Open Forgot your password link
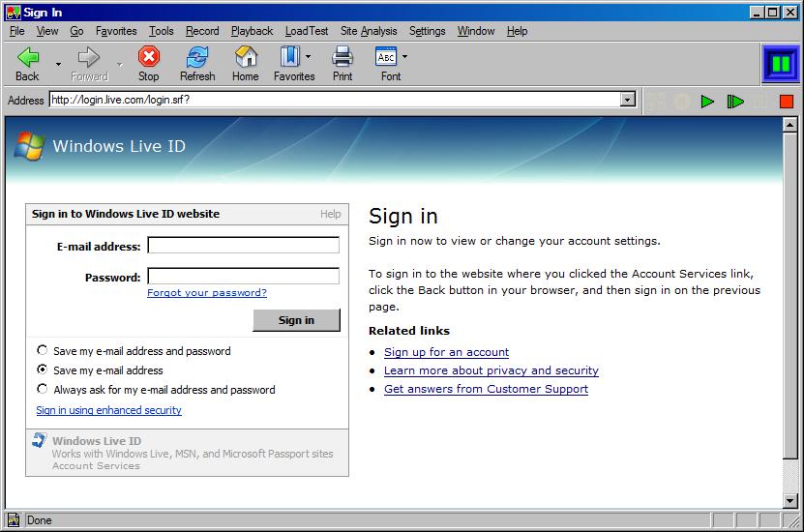The height and width of the screenshot is (532, 804). point(207,293)
